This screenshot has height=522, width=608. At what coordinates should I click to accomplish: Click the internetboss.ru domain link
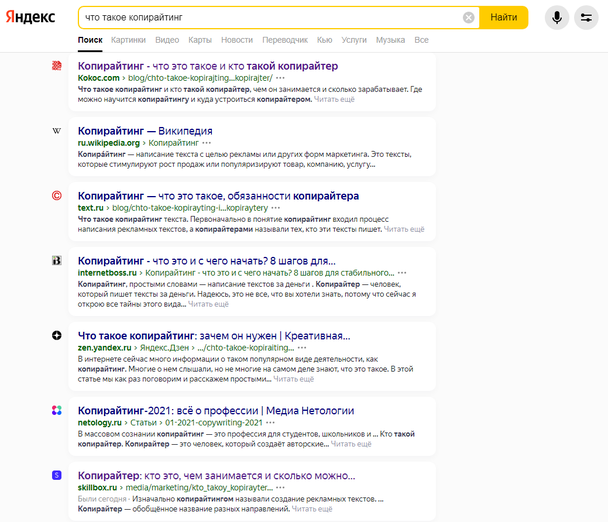[x=107, y=273]
